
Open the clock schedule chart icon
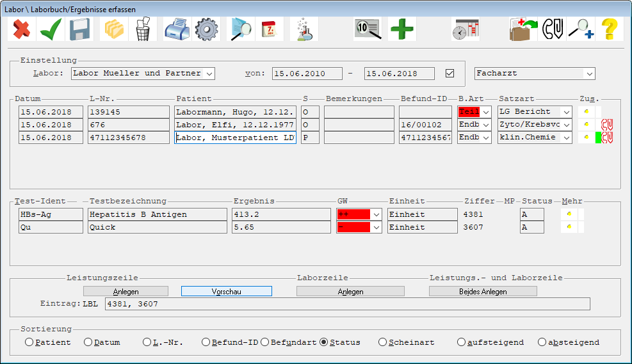466,29
